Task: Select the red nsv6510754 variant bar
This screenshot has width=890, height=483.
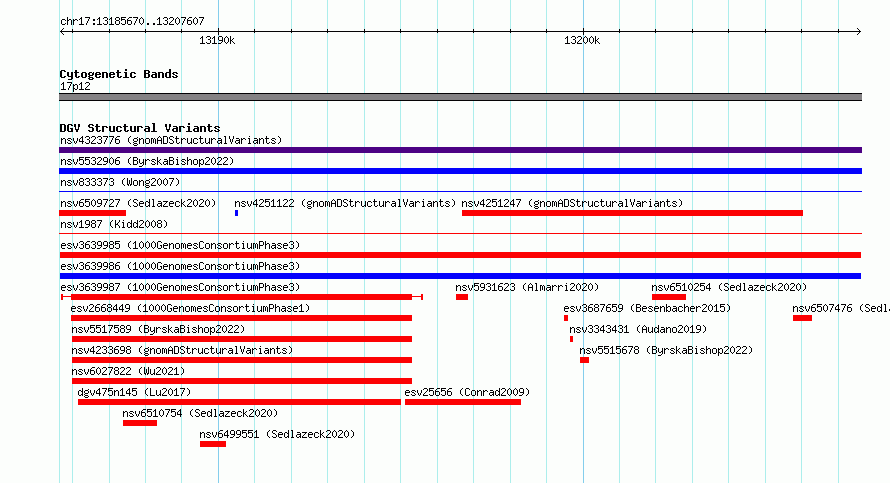Action: pyautogui.click(x=140, y=423)
